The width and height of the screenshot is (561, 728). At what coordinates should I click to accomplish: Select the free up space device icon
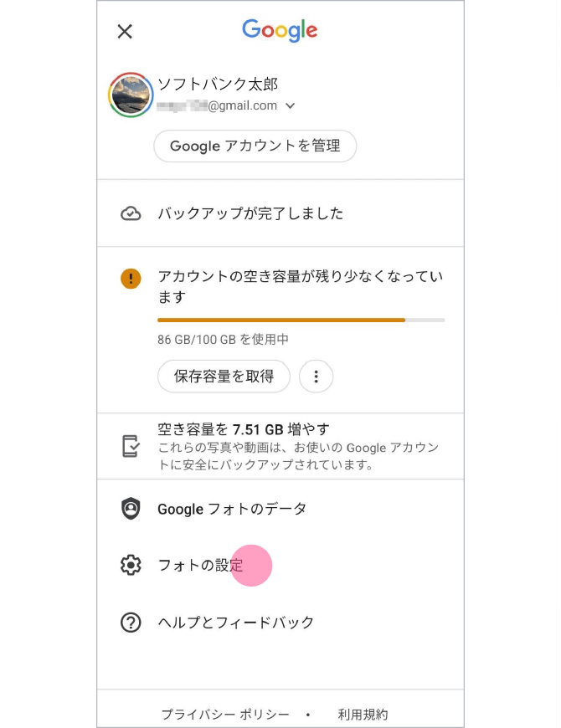131,444
